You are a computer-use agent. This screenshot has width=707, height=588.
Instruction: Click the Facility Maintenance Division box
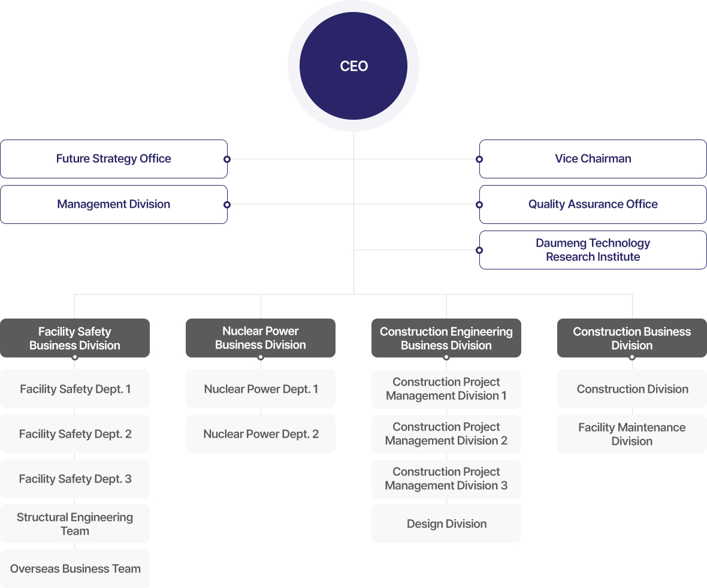(x=632, y=434)
